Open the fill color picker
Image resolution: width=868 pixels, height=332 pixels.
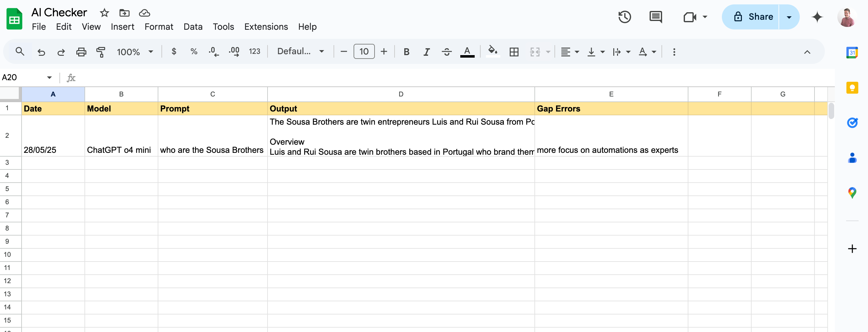493,52
